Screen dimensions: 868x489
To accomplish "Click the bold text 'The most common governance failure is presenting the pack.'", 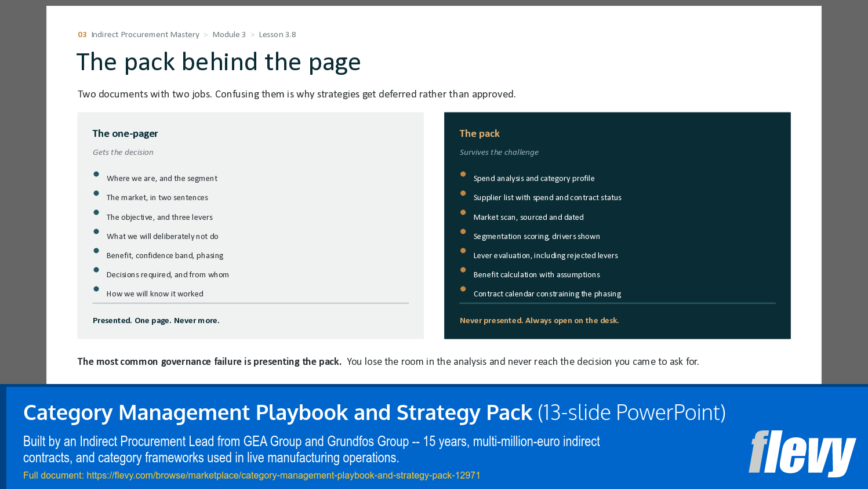I will click(x=209, y=362).
